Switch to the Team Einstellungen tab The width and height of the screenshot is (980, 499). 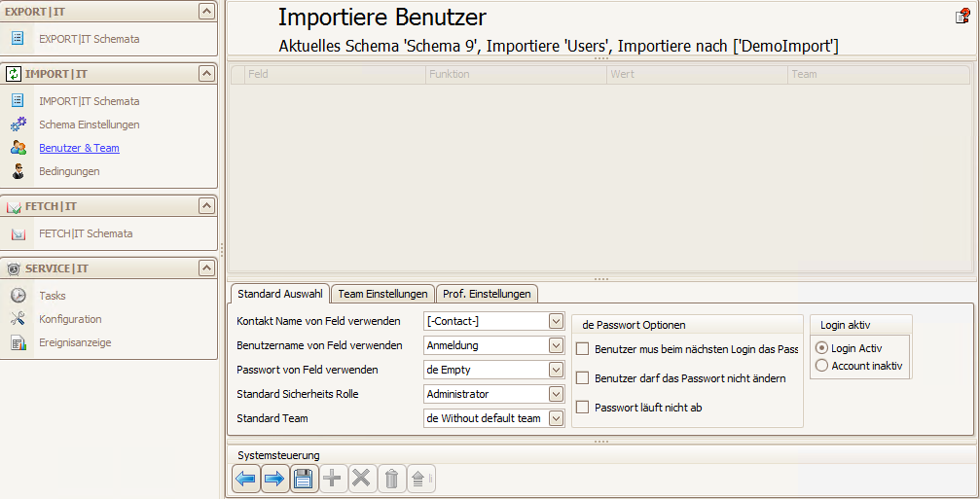click(x=382, y=294)
